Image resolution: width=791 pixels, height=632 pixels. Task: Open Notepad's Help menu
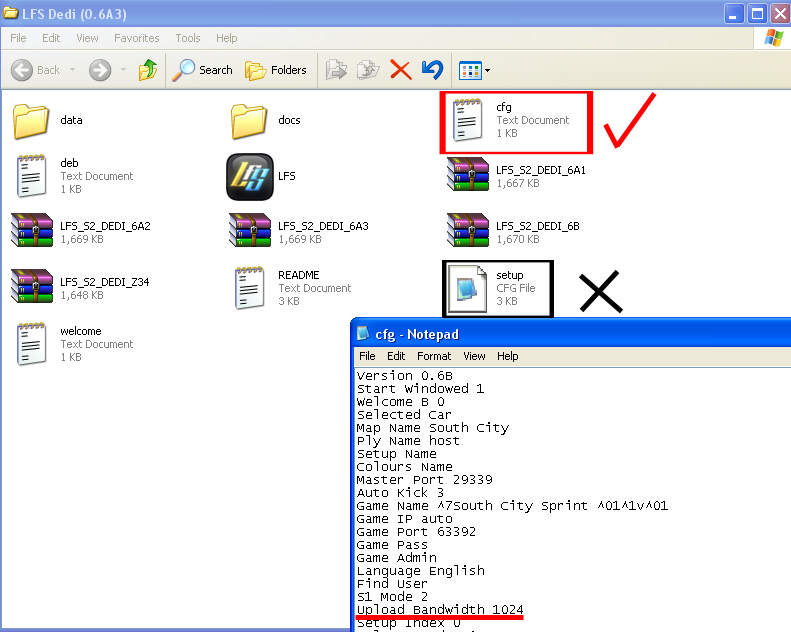507,356
